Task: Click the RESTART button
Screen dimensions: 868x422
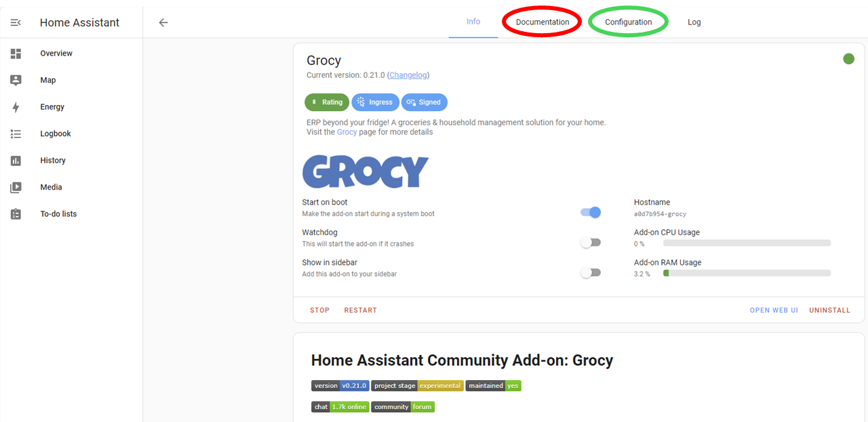Action: (x=360, y=310)
